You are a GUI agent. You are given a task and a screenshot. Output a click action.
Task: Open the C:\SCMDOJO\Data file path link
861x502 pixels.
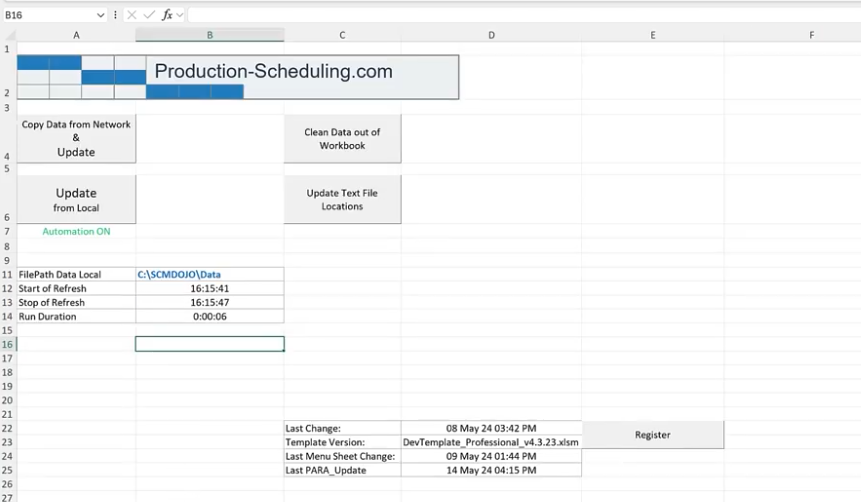[x=179, y=274]
